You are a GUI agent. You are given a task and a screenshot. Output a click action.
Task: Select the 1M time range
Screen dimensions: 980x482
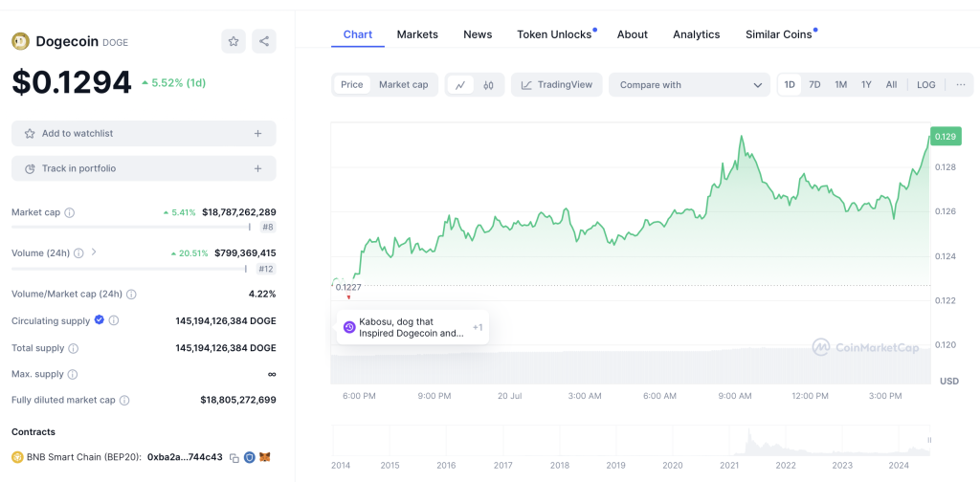point(840,85)
